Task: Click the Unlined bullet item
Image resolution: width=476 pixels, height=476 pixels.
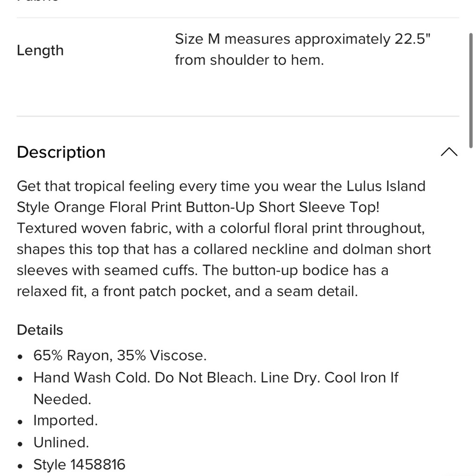Action: pyautogui.click(x=61, y=443)
